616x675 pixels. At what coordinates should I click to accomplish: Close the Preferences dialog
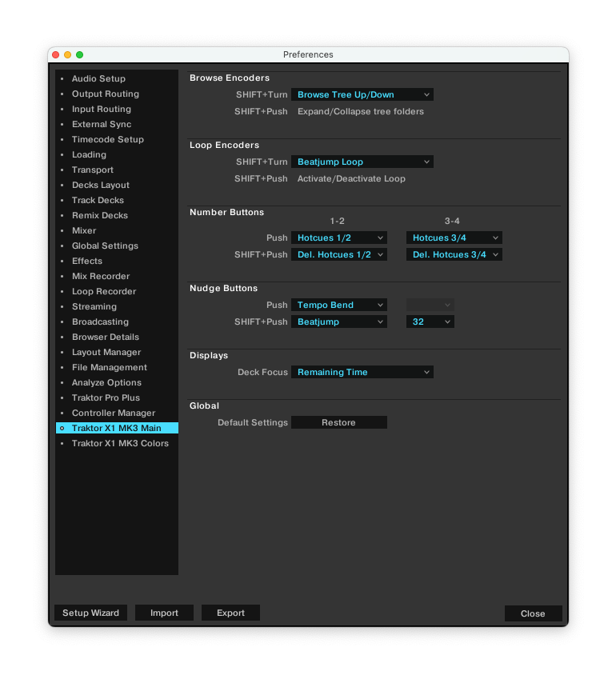tap(533, 613)
